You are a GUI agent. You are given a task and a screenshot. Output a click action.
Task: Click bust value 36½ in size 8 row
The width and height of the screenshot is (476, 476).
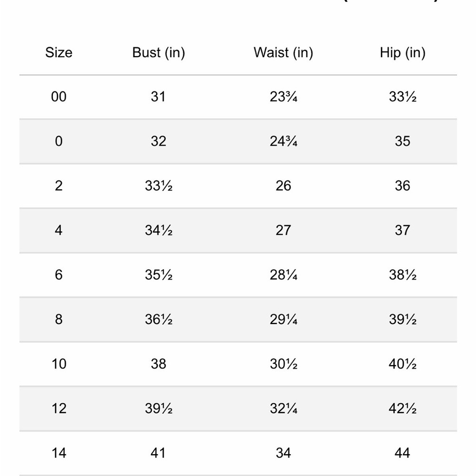point(159,319)
